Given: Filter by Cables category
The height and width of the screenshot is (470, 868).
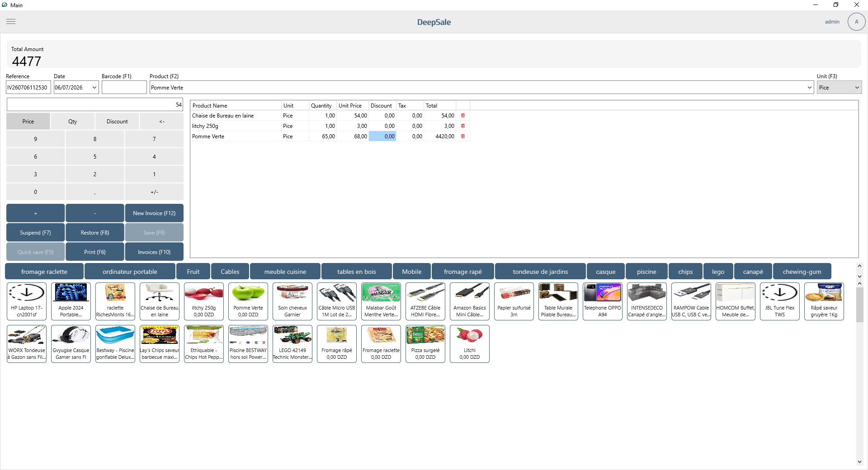Looking at the screenshot, I should [230, 272].
